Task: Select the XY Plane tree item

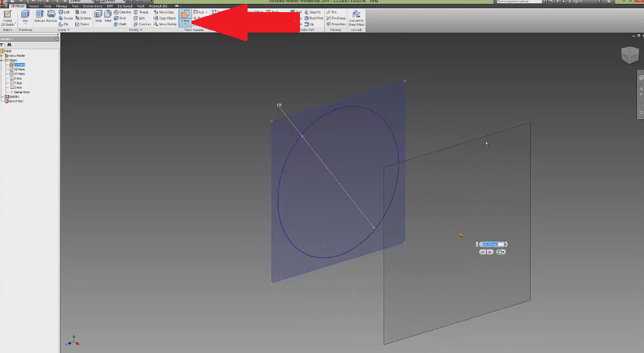Action: click(x=19, y=74)
